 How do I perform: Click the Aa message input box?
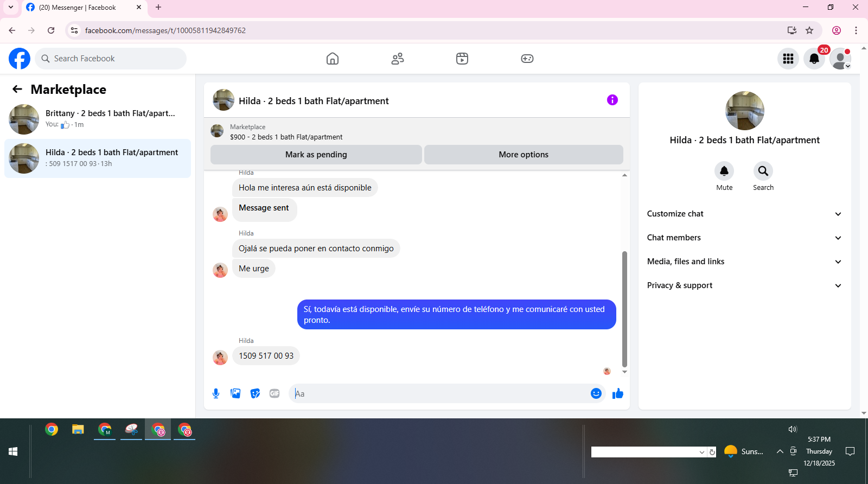click(x=439, y=393)
